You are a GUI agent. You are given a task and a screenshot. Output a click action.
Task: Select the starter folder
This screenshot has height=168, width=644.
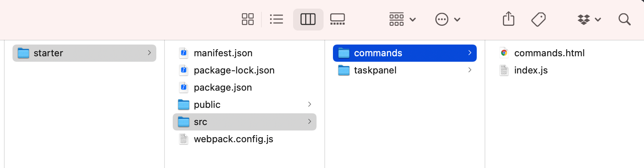pyautogui.click(x=48, y=53)
